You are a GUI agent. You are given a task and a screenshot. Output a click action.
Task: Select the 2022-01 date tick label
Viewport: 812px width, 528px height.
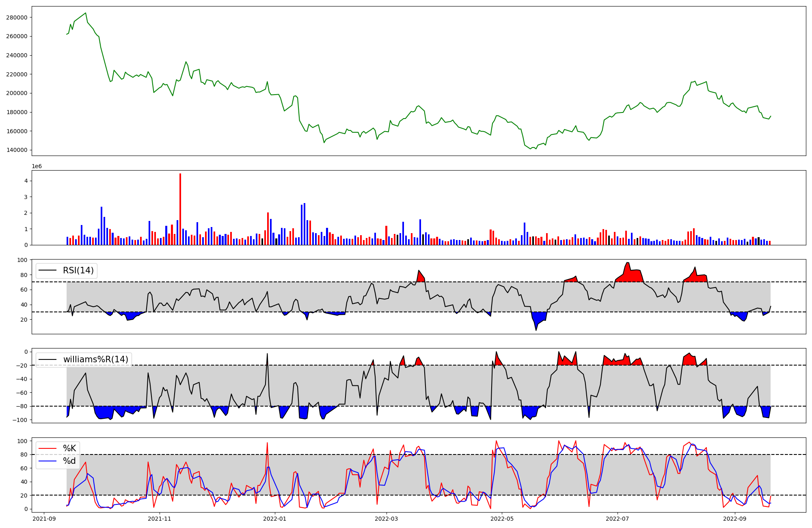click(x=275, y=519)
